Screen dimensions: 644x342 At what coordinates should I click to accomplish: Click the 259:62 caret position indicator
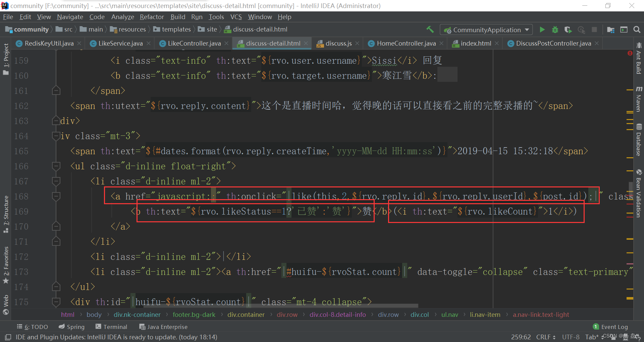coord(521,337)
